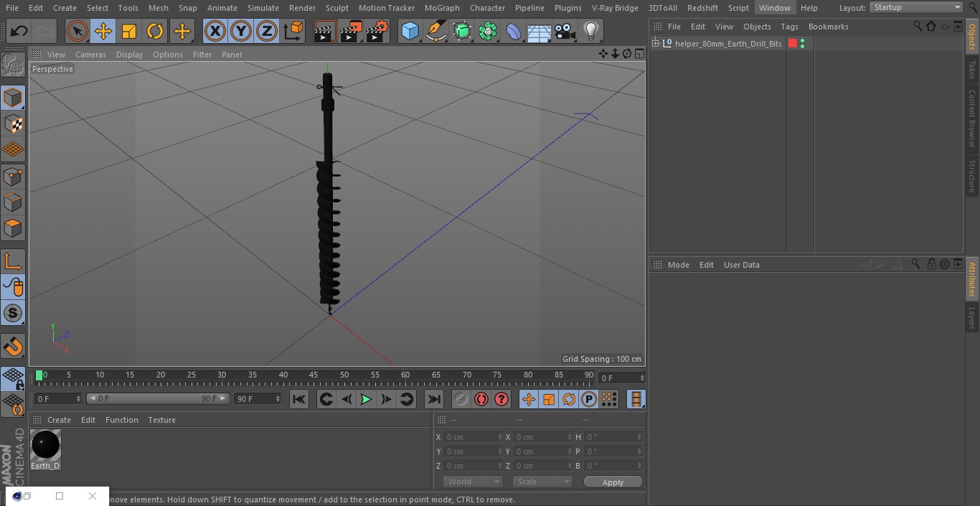Open material manager Create menu
Viewport: 980px width, 506px height.
tap(59, 420)
